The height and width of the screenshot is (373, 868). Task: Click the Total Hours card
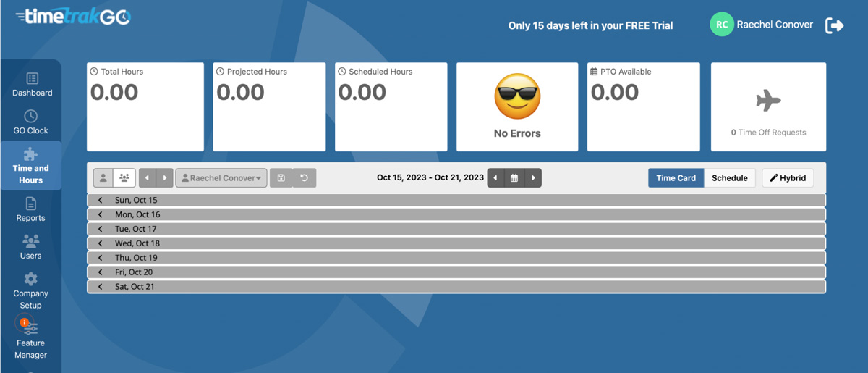[x=145, y=106]
